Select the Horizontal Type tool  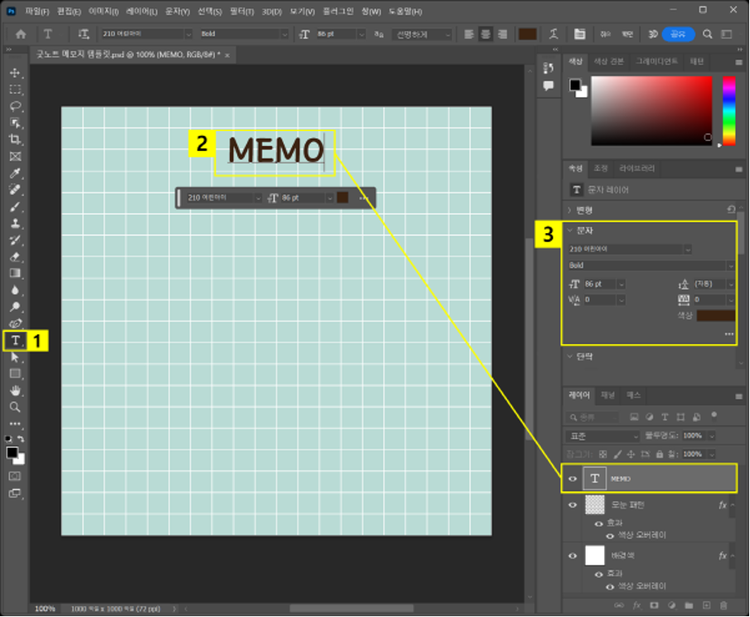[x=15, y=340]
